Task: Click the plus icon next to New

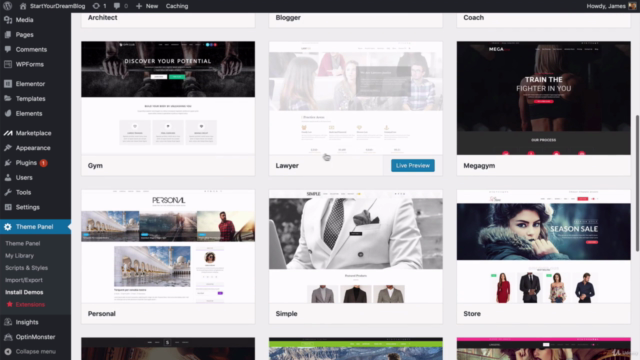Action: point(139,6)
